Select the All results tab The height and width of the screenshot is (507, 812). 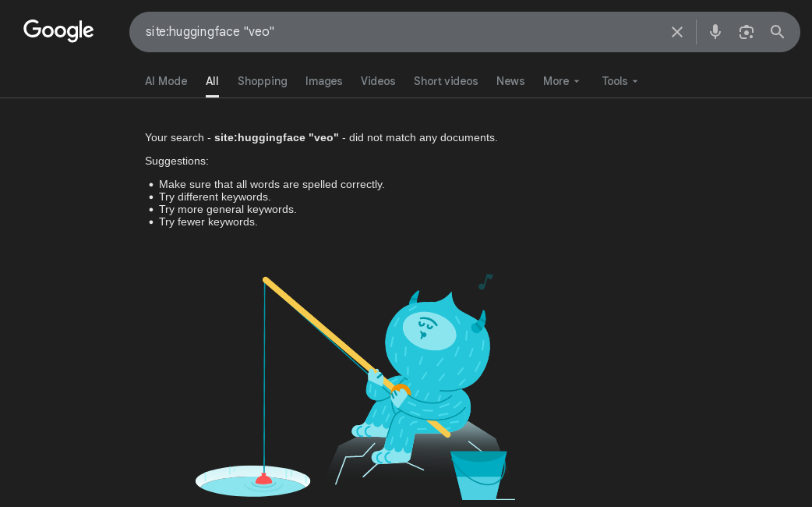[x=212, y=81]
